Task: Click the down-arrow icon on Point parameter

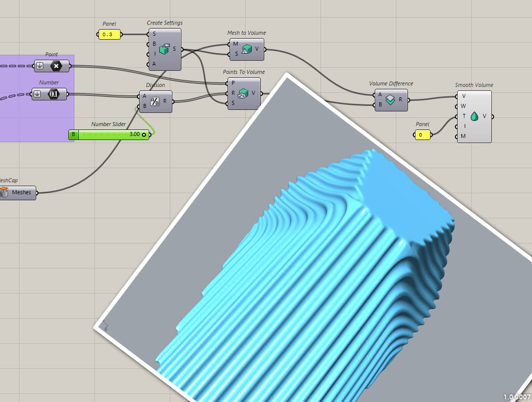Action: coord(40,66)
